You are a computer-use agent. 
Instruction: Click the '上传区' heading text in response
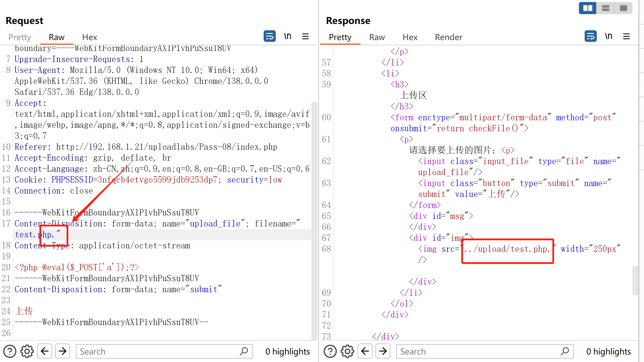(413, 95)
